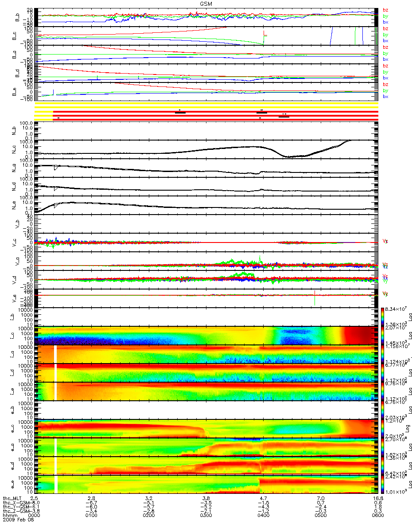Viewport: 412px width, 532px height.
Task: Click the red bz legend of B_b
Action: [385, 10]
